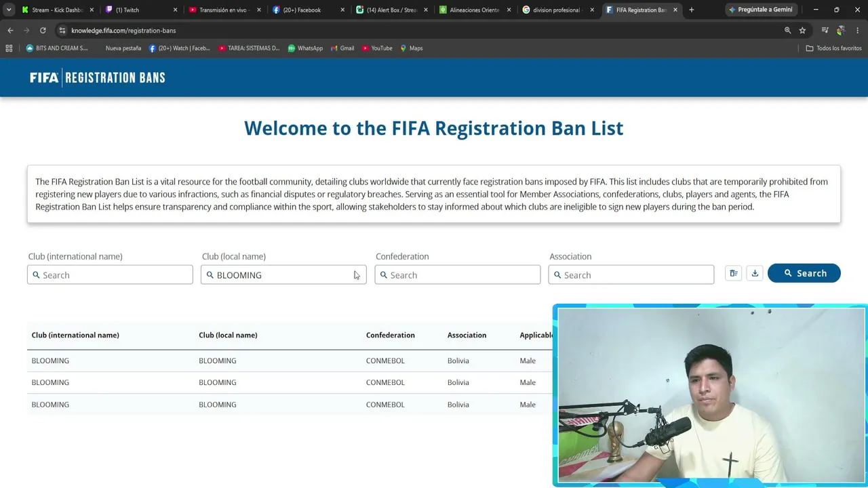Close the division profesional tab
868x488 pixels.
[592, 10]
